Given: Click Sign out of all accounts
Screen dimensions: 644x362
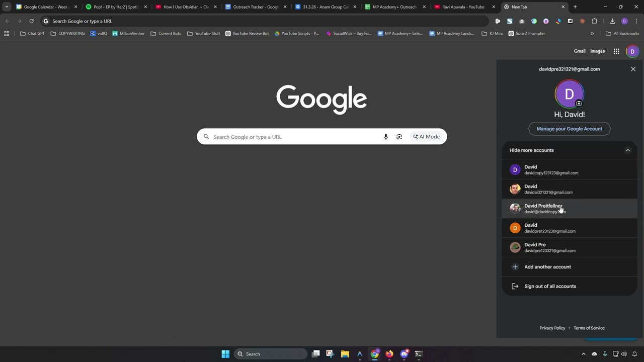Looking at the screenshot, I should coord(570,287).
